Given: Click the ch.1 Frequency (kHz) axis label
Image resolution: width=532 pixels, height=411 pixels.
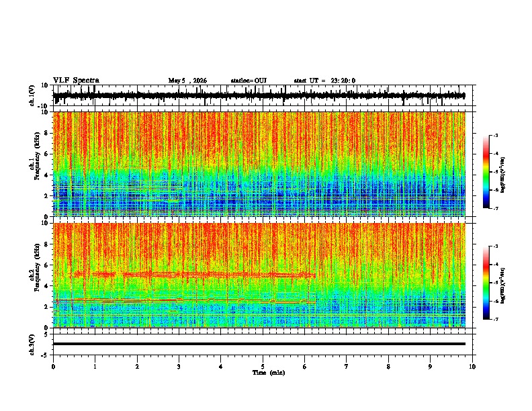Looking at the screenshot, I should 37,164.
